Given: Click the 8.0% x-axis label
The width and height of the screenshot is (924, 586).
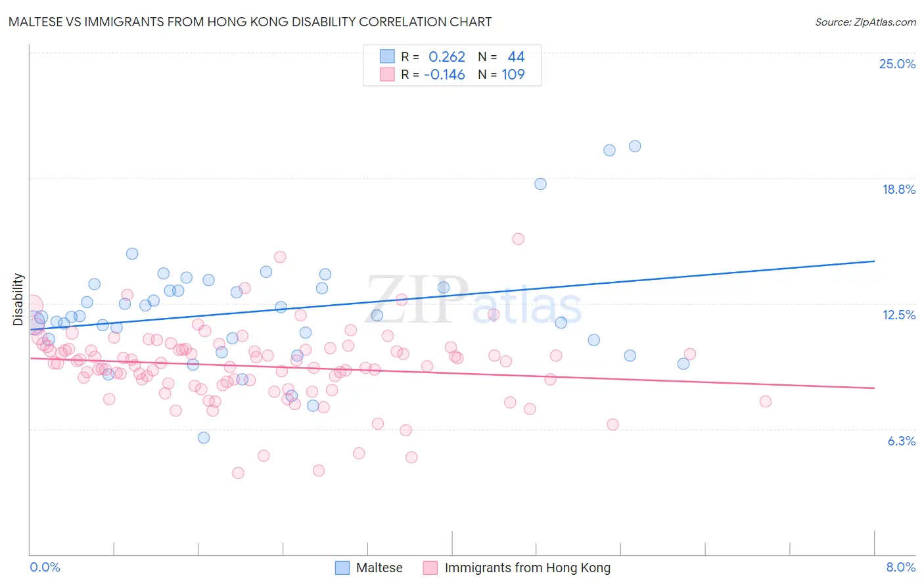Looking at the screenshot, I should click(x=901, y=567).
